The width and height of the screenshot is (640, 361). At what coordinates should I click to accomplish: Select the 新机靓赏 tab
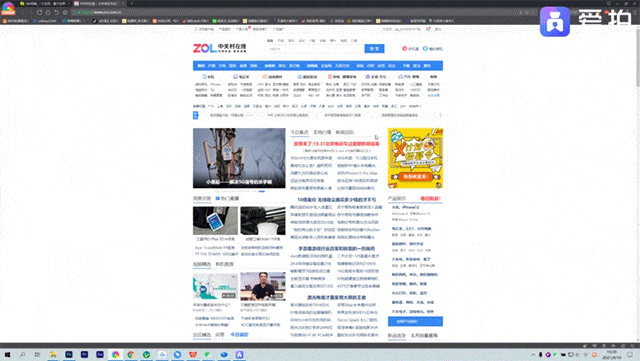click(224, 264)
